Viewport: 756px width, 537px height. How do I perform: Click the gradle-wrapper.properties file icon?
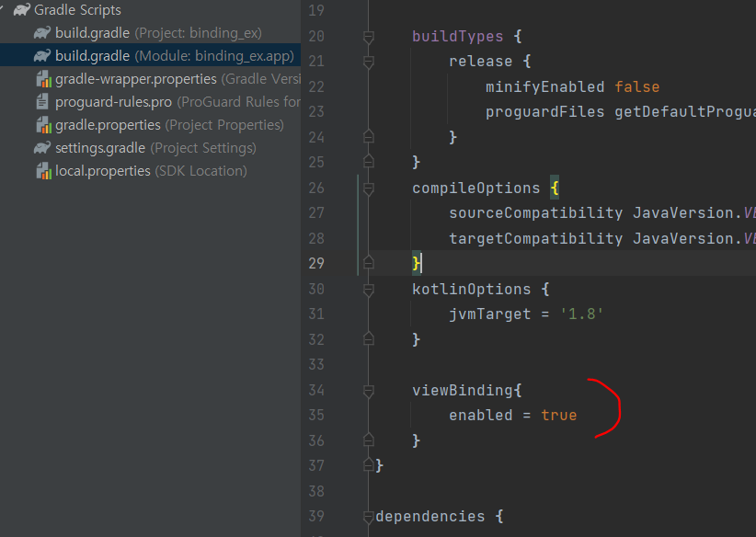[x=44, y=78]
